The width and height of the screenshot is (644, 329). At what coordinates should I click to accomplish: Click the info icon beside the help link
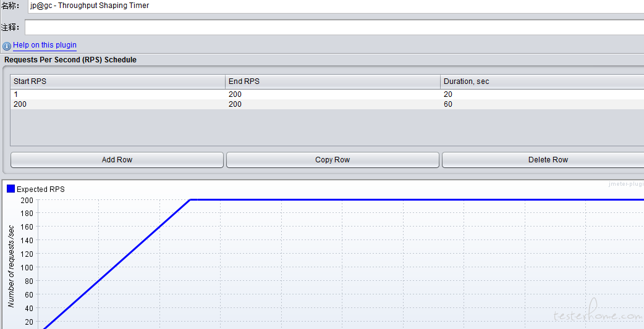tap(7, 46)
